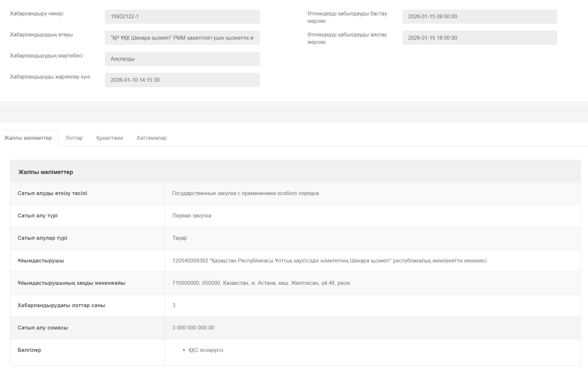Click the Жалпы мәліметтер table heading
Screen dimensions: 588x369
46,172
